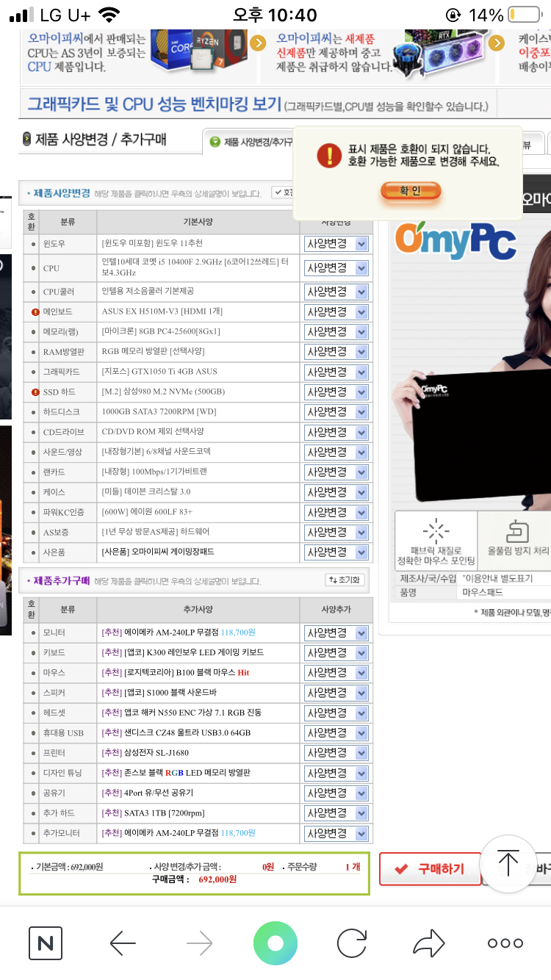This screenshot has width=551, height=980.
Task: Open 사양추가 dropdown for 추가모니터 row
Action: (x=336, y=833)
